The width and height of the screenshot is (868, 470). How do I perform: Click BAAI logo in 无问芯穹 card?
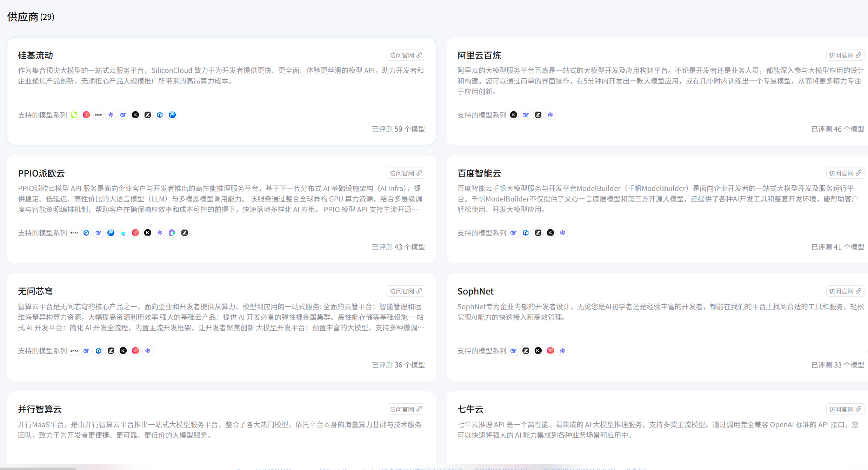pyautogui.click(x=74, y=351)
